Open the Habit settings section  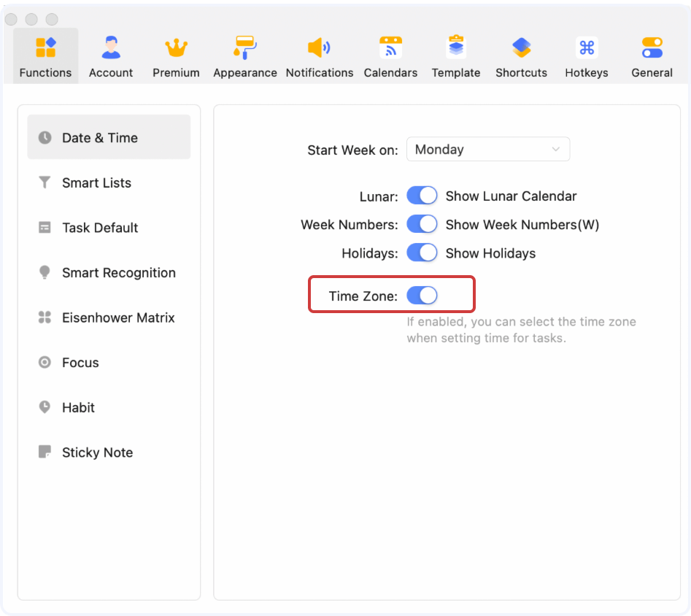(x=78, y=407)
